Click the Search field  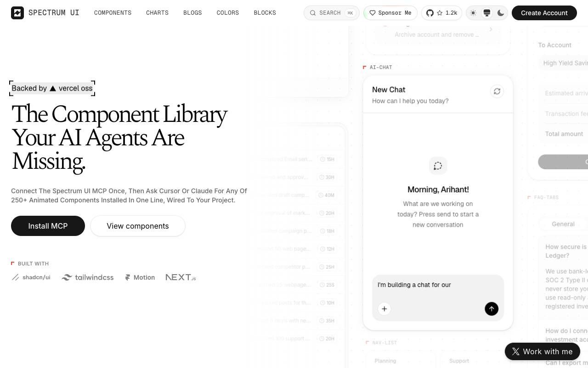(332, 13)
